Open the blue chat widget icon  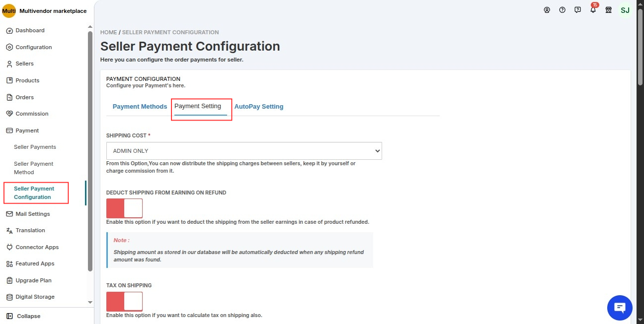point(620,308)
